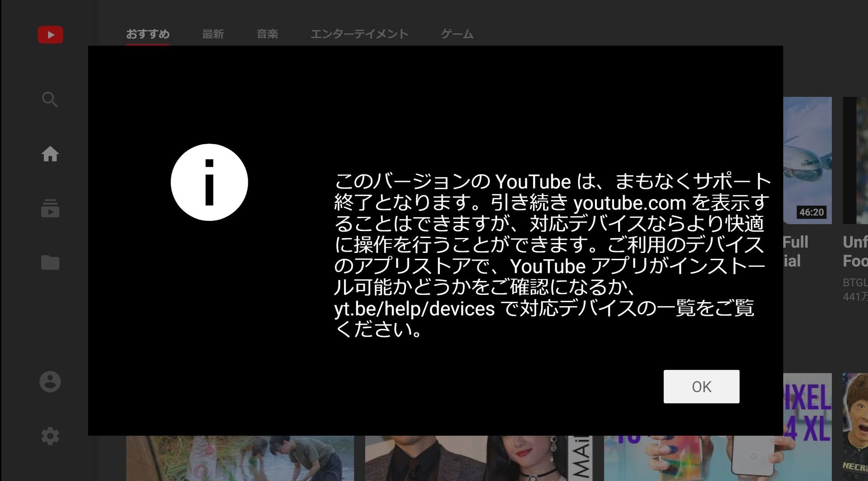Click the YouTube logo icon
The height and width of the screenshot is (481, 868).
click(50, 35)
